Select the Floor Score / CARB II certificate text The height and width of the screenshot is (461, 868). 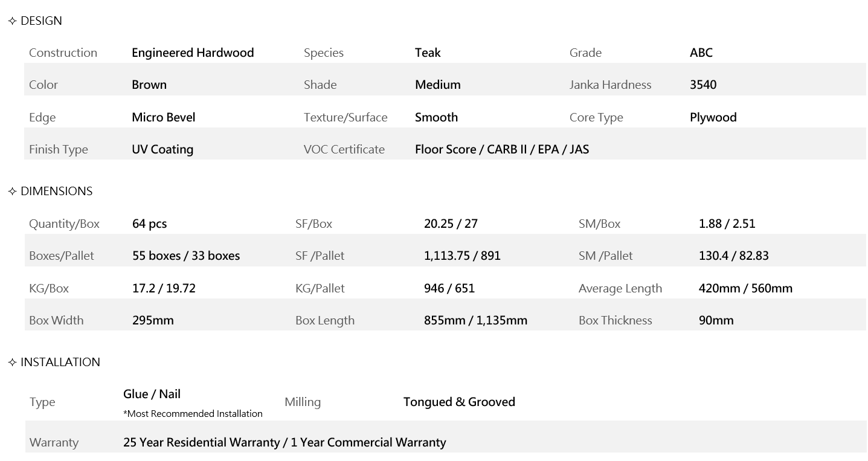[x=501, y=149]
